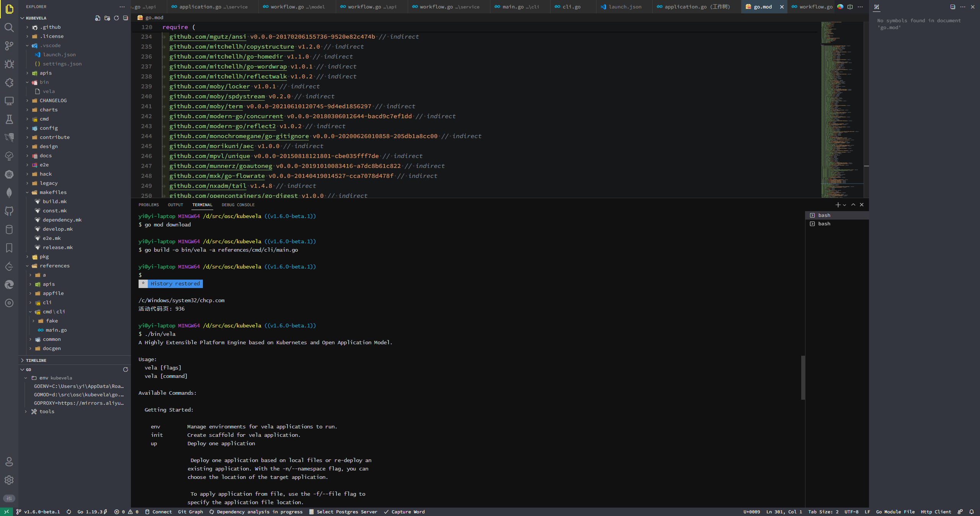Expand the charts folder
Screen dimensions: 980x516
click(48, 110)
